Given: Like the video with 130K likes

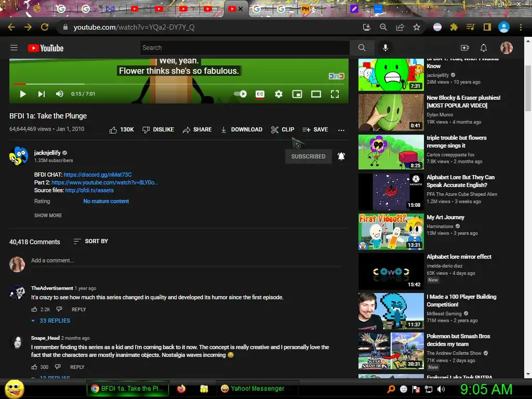Looking at the screenshot, I should click(x=122, y=129).
